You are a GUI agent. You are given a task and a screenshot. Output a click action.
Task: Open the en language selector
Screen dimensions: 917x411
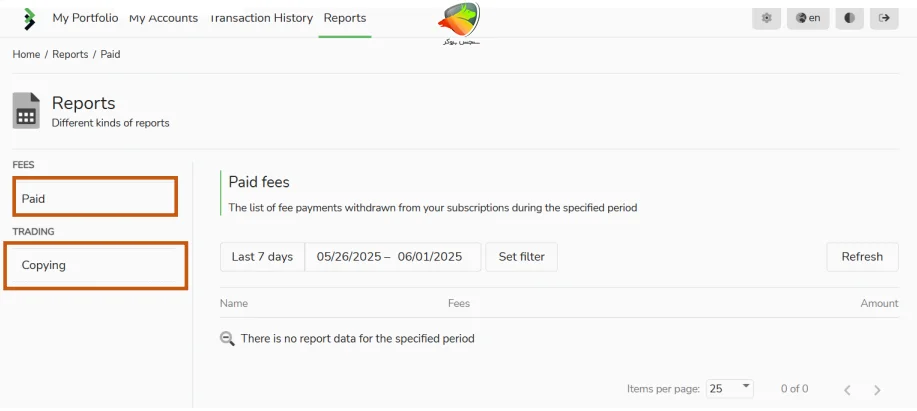pos(808,18)
